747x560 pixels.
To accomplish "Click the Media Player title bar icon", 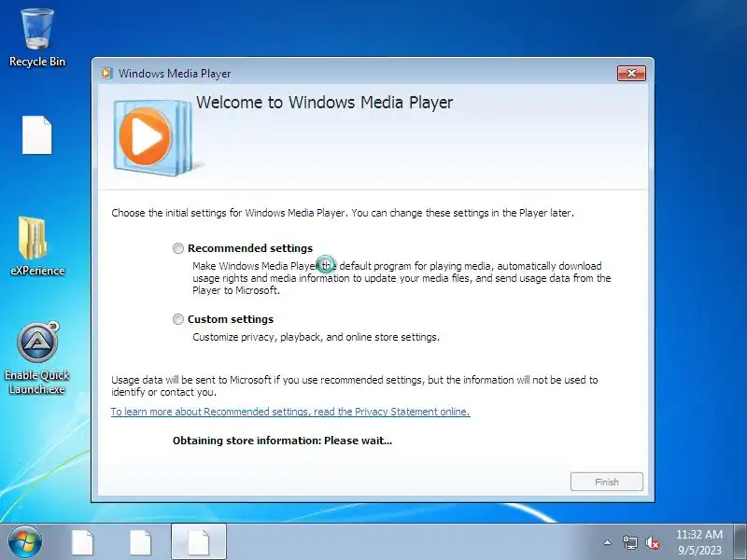I will (106, 74).
